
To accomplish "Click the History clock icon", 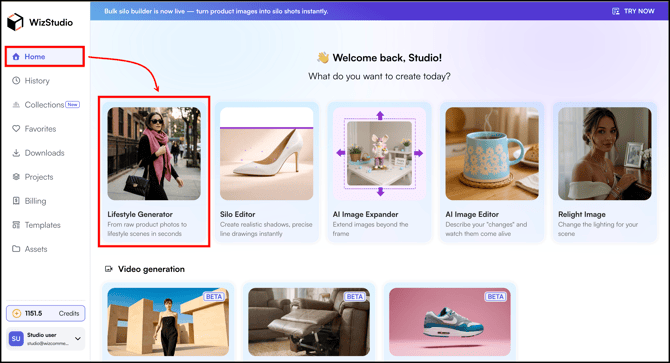I will click(16, 80).
